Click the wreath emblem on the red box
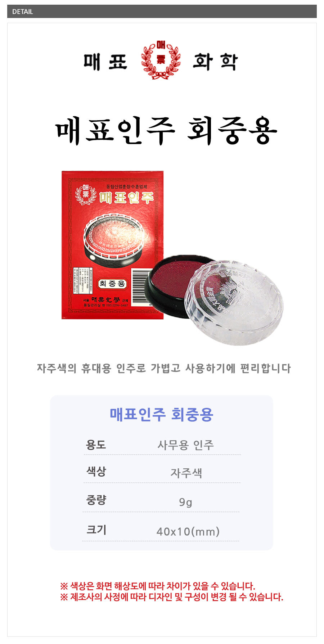The image size is (324, 644). point(85,195)
